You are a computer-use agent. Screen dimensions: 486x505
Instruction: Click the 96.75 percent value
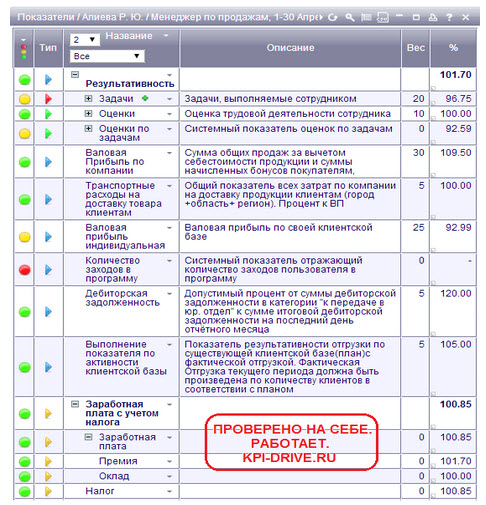pos(458,99)
